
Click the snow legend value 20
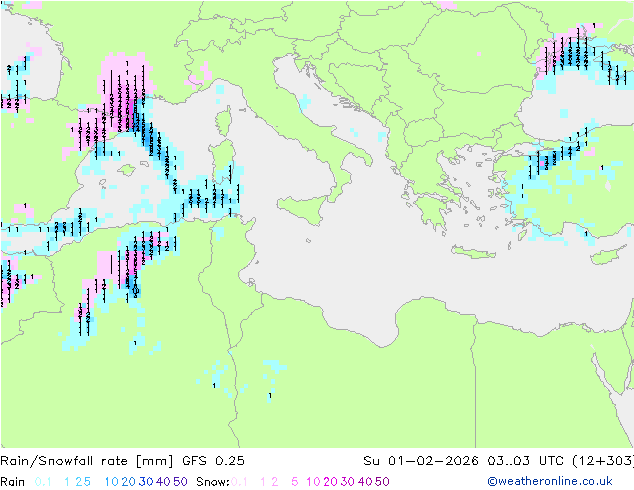pos(330,482)
